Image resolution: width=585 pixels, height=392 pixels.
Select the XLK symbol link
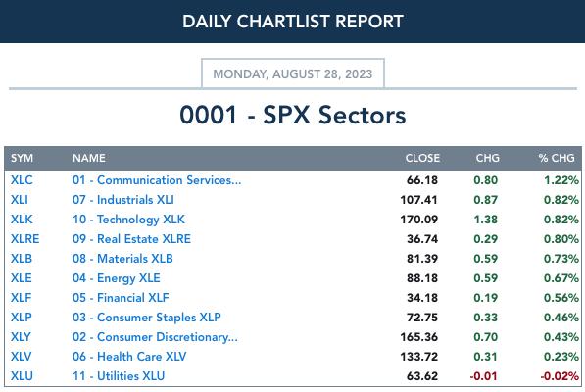pos(22,220)
